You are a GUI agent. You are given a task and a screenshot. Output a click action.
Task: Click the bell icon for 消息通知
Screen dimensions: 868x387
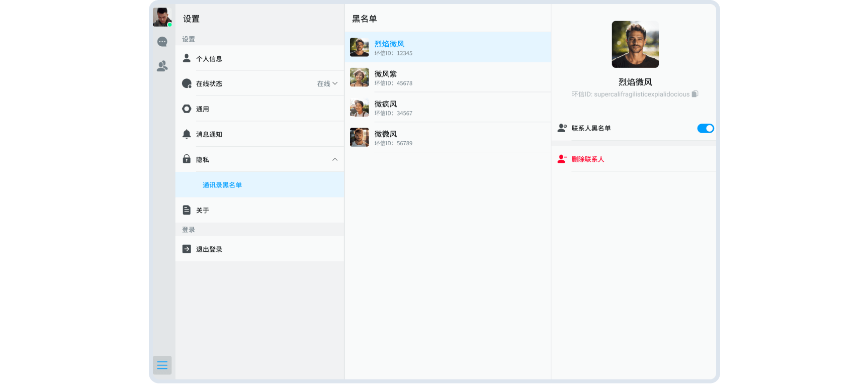coord(187,134)
